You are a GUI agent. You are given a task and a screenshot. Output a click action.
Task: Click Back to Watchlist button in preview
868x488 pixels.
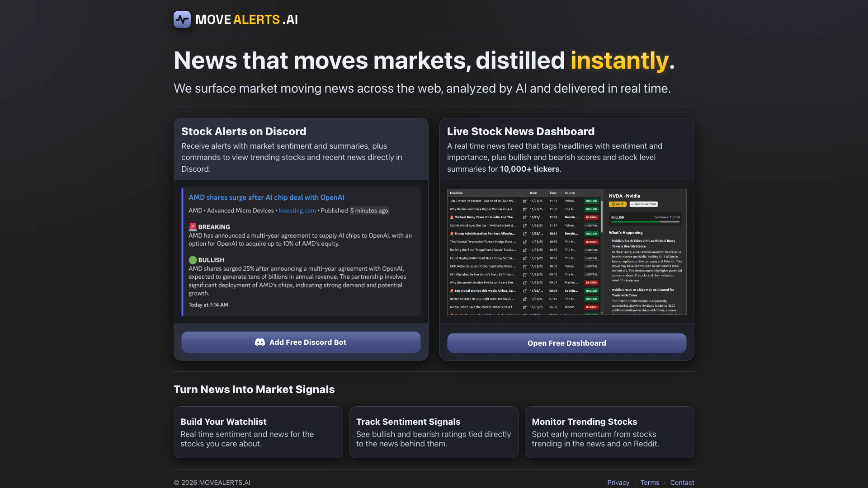(x=644, y=204)
